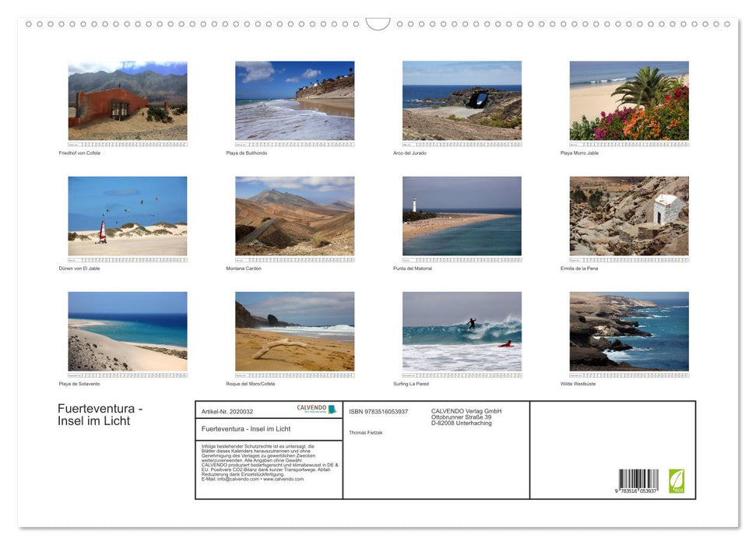Click the lighthouse image at Punta del Matorral

(x=461, y=216)
